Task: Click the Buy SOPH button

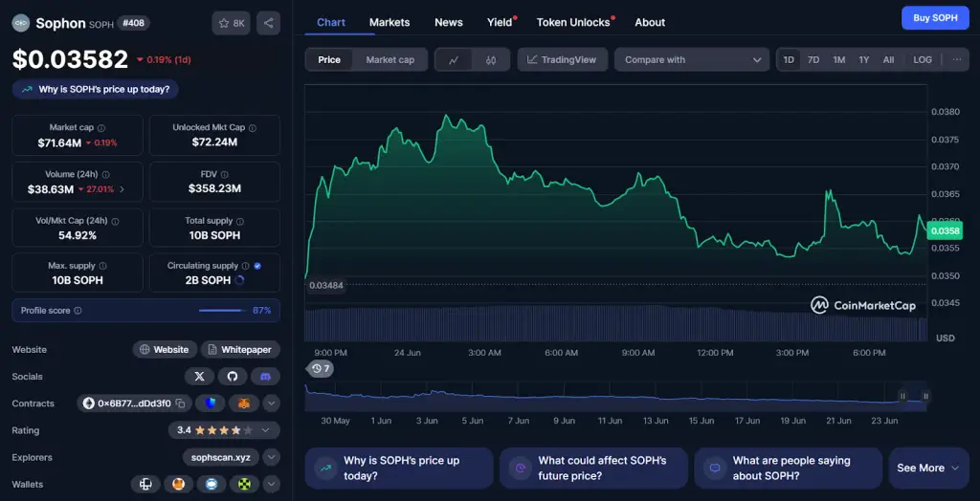Action: (935, 17)
